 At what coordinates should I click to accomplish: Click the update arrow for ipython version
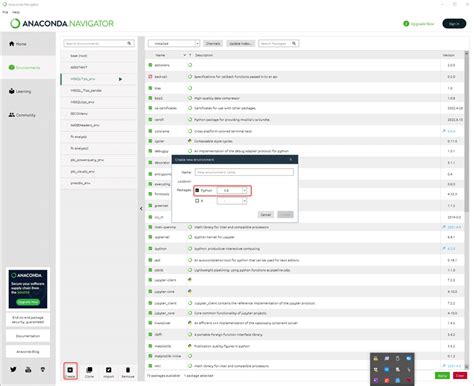coord(444,248)
